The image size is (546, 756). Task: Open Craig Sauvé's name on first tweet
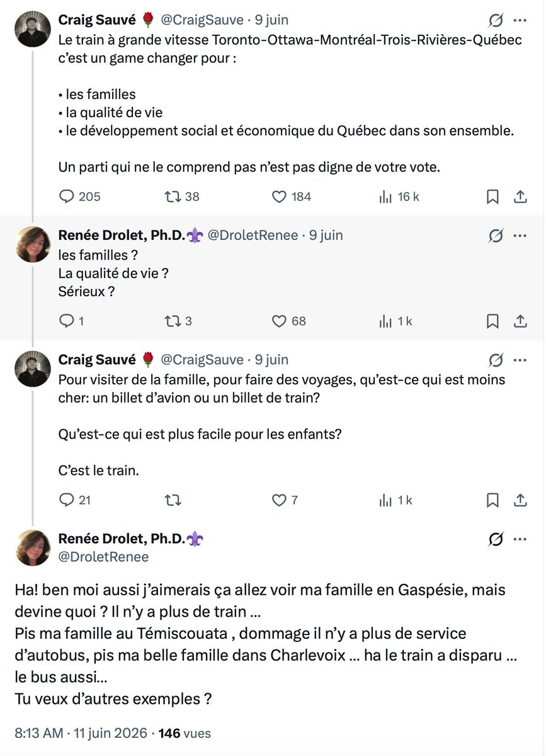pos(97,20)
